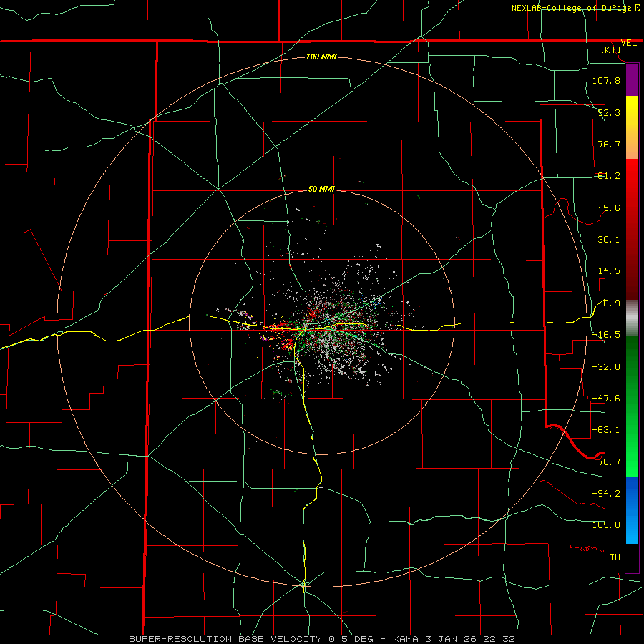Click the [KT] units label
This screenshot has width=644, height=644.
point(611,49)
